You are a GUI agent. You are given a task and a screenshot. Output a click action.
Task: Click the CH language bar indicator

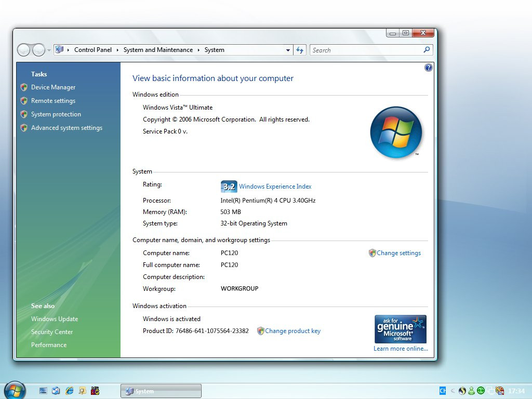coord(443,391)
